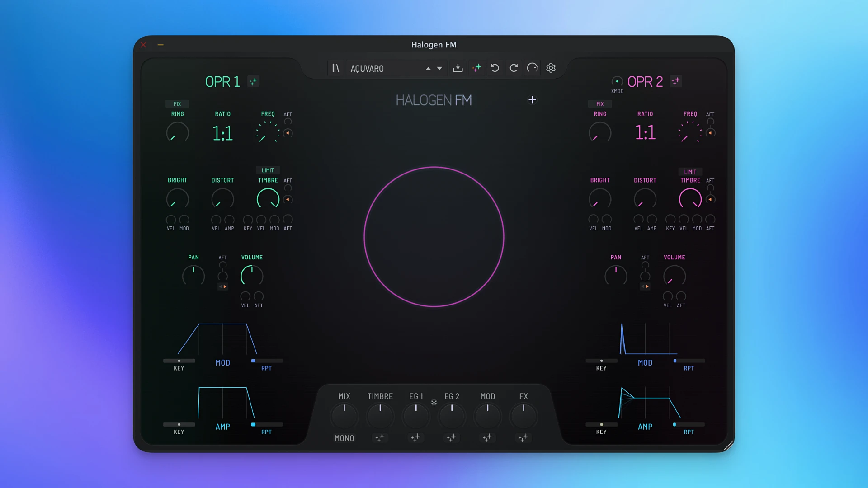
Task: Select the AMP envelope label on OPR 2
Action: click(645, 427)
